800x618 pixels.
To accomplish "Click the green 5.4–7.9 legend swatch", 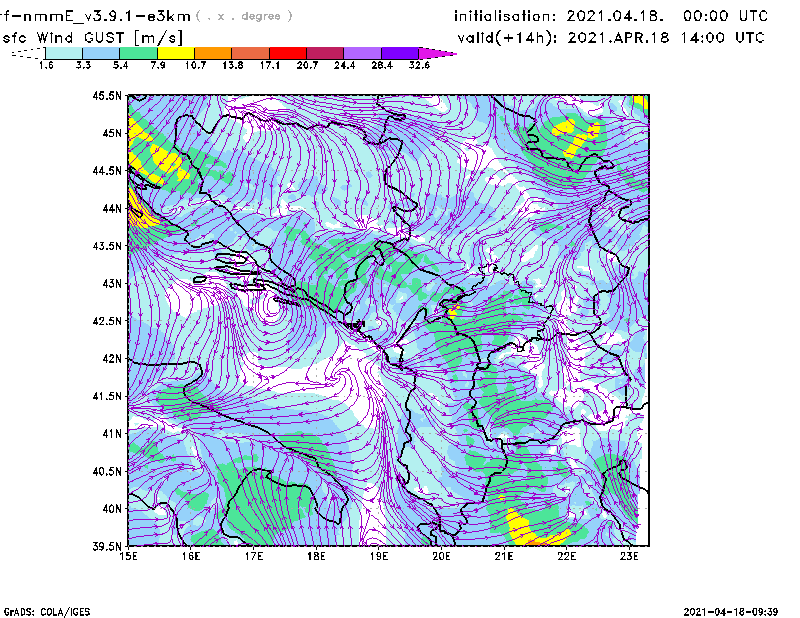I will tap(138, 53).
